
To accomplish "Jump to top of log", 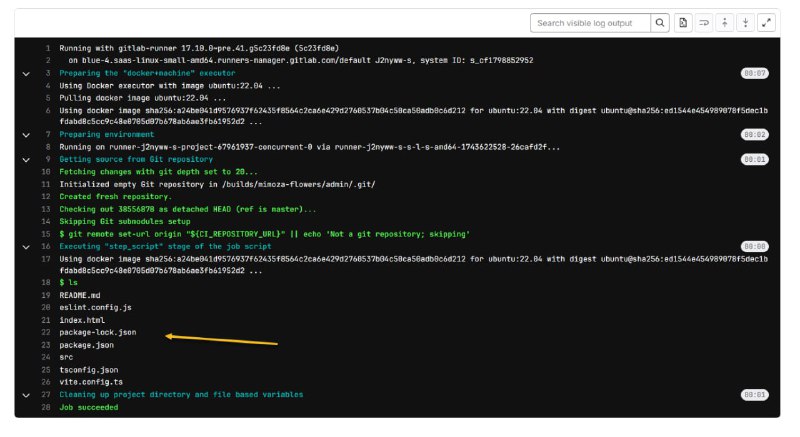I will pos(724,23).
